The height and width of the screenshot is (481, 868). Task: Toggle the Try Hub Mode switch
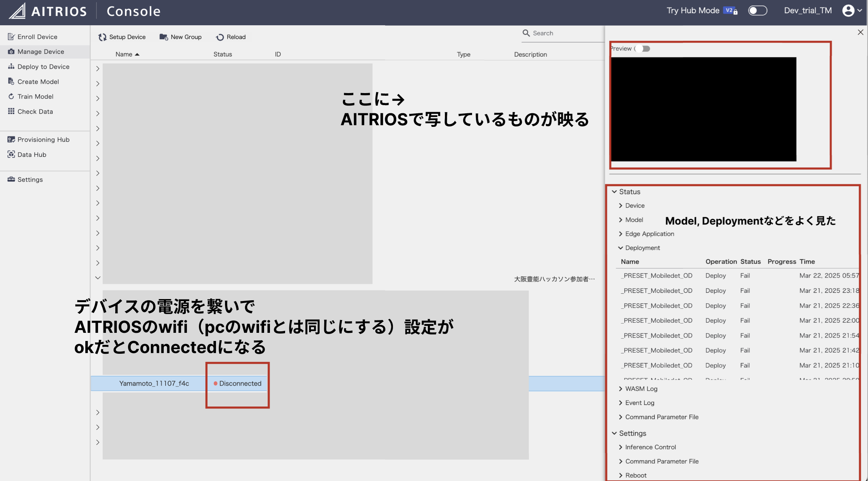tap(757, 10)
